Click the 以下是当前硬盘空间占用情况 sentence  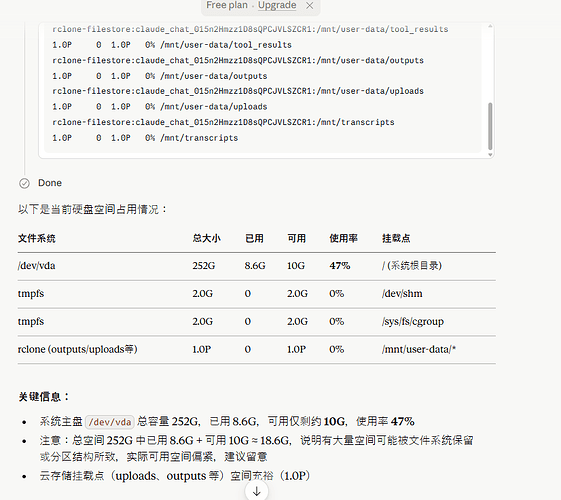[x=92, y=209]
